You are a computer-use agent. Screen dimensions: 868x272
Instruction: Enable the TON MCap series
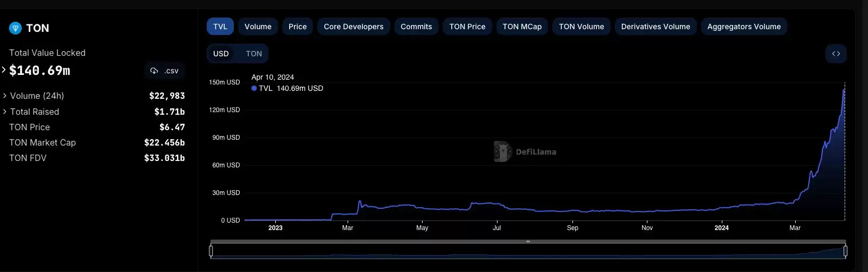522,27
